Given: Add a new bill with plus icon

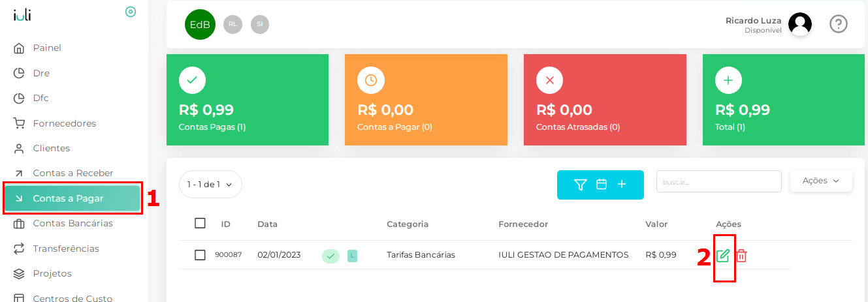Looking at the screenshot, I should pos(622,185).
